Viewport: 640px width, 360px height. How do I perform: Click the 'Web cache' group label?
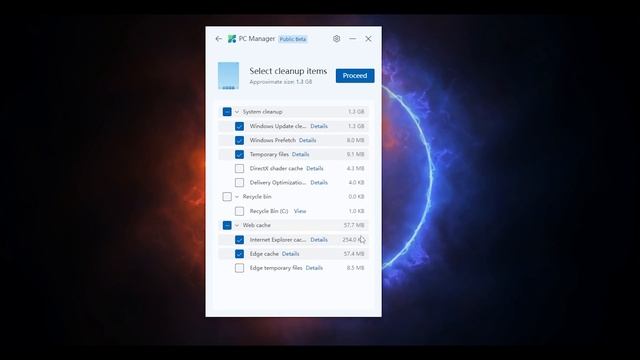click(x=256, y=225)
